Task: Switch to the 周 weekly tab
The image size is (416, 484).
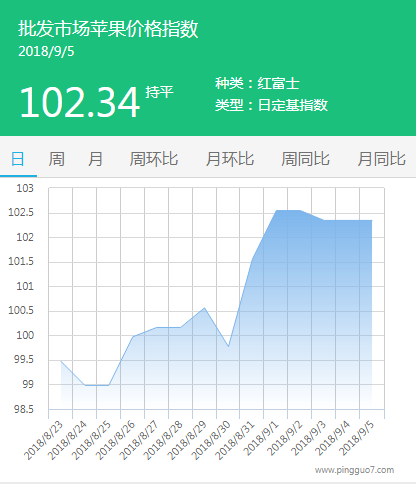Action: (56, 159)
